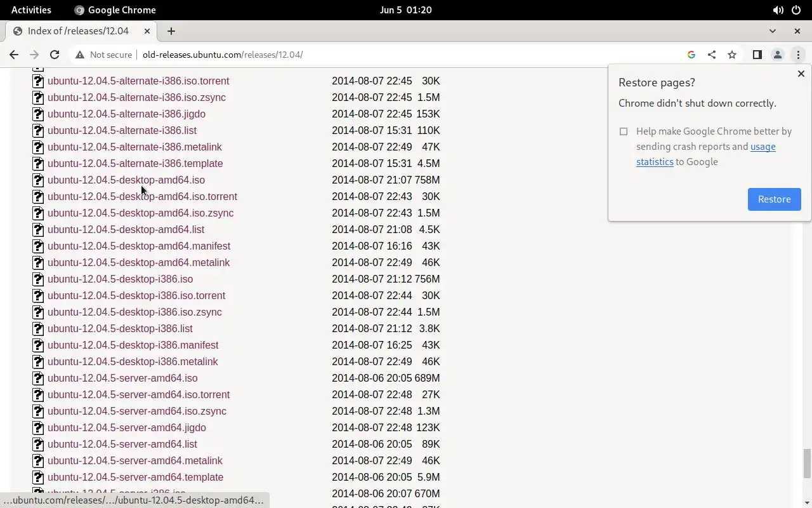Image resolution: width=812 pixels, height=508 pixels.
Task: Open ubuntu-12.04.5-server-amd64.template link
Action: point(135,477)
